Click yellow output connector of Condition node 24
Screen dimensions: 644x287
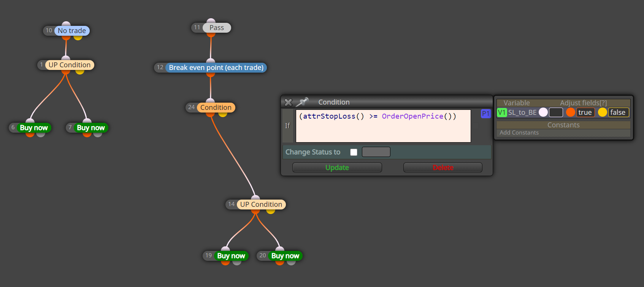click(223, 114)
